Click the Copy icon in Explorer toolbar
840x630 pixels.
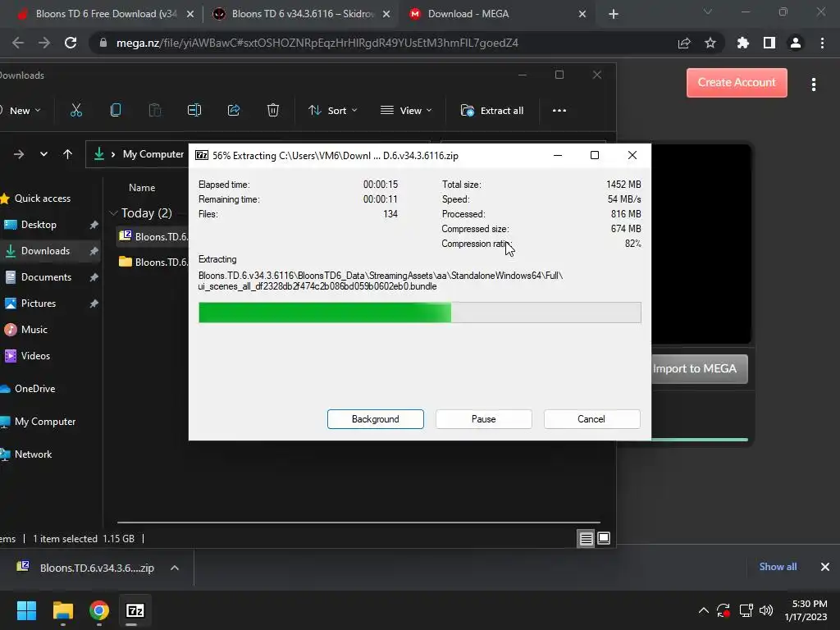click(115, 111)
